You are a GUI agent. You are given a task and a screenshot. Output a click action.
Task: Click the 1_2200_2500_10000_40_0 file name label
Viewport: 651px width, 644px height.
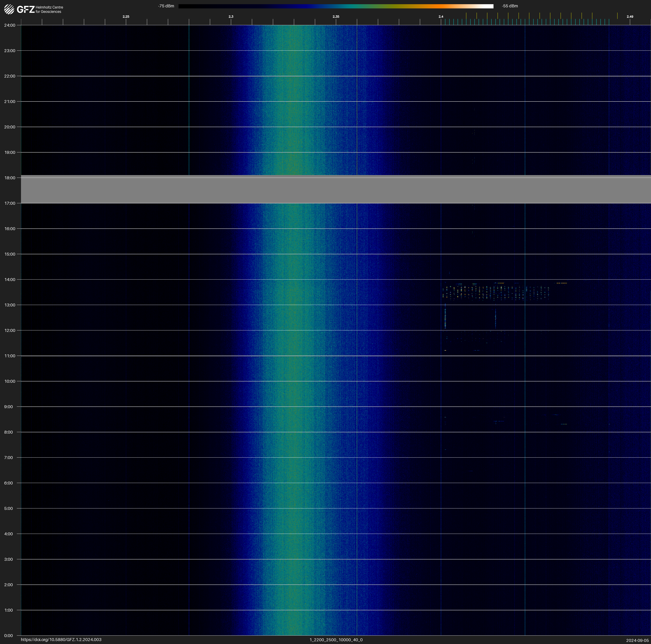coord(336,640)
